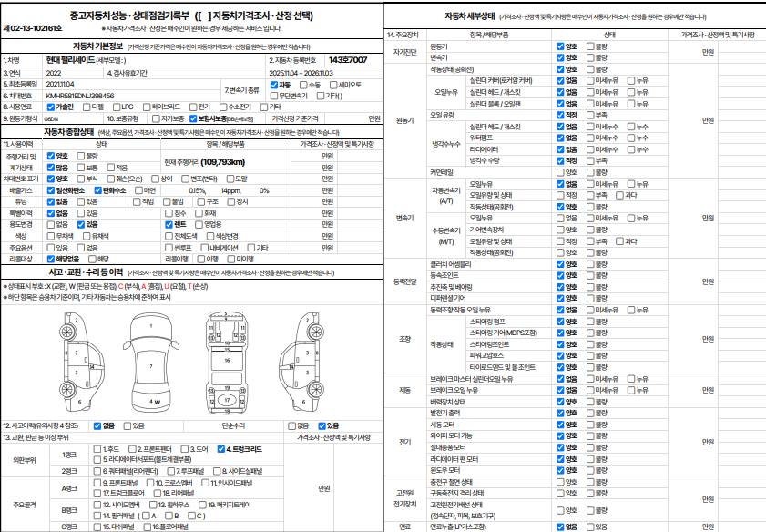
Task: Check the 15.대쉬패널 checkbox
Action: coord(97,527)
